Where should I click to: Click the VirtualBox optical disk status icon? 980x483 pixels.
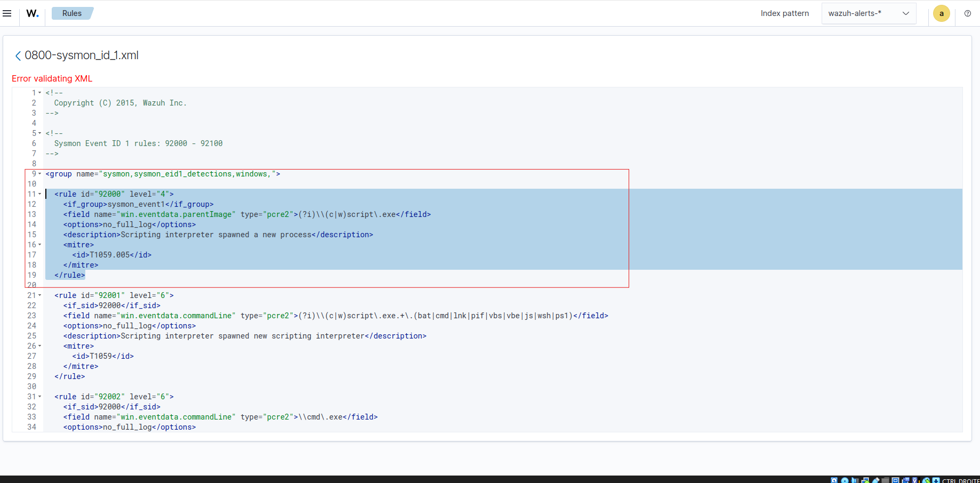[x=845, y=480]
